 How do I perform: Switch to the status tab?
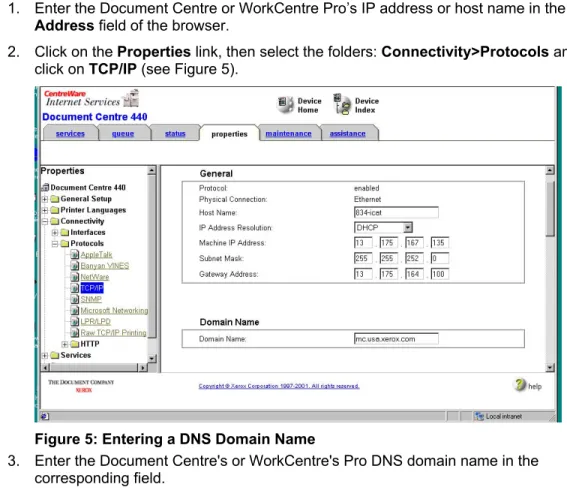pyautogui.click(x=175, y=133)
